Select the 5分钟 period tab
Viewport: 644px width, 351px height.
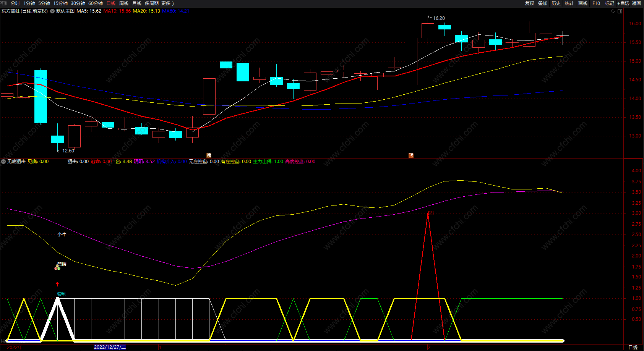pyautogui.click(x=44, y=3)
